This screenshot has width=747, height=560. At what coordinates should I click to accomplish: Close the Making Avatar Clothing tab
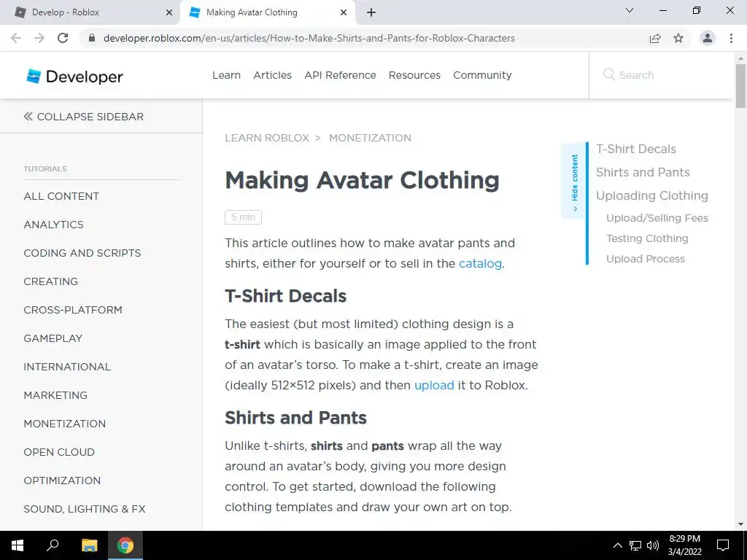tap(344, 12)
